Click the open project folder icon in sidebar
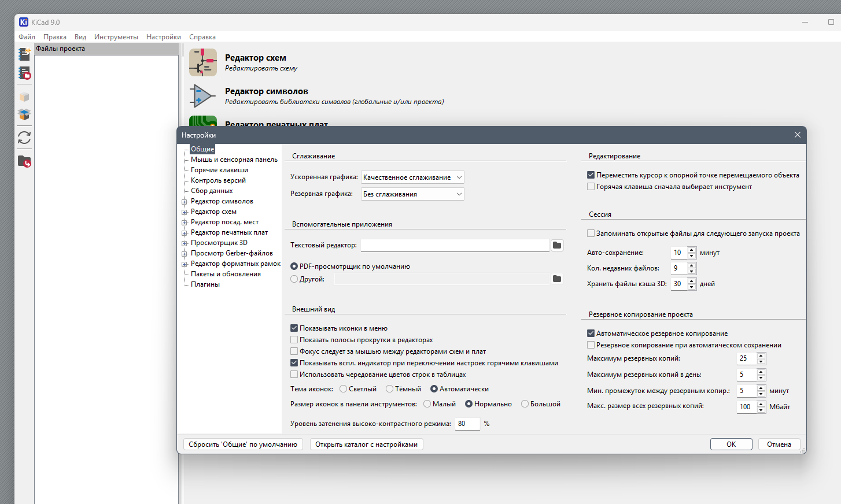Image resolution: width=841 pixels, height=504 pixels. click(24, 161)
